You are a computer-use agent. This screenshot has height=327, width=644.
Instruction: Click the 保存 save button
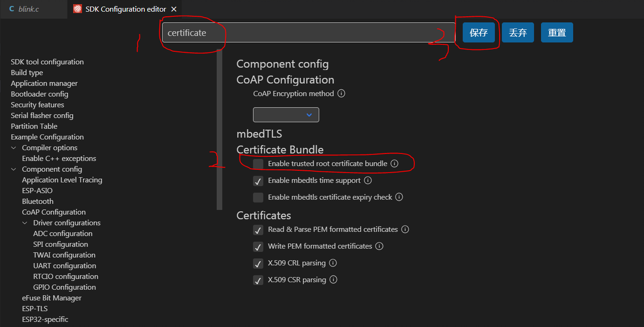point(479,32)
